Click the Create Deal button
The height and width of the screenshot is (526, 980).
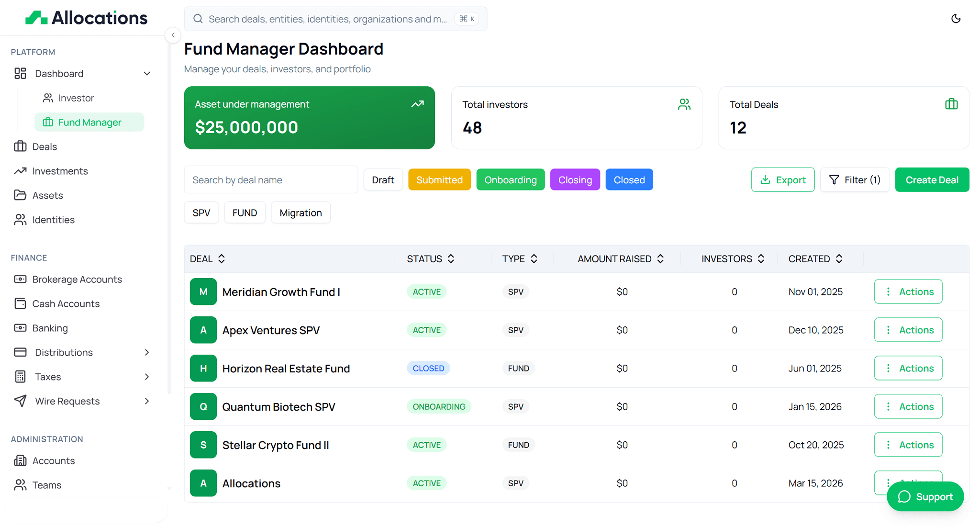tap(931, 179)
